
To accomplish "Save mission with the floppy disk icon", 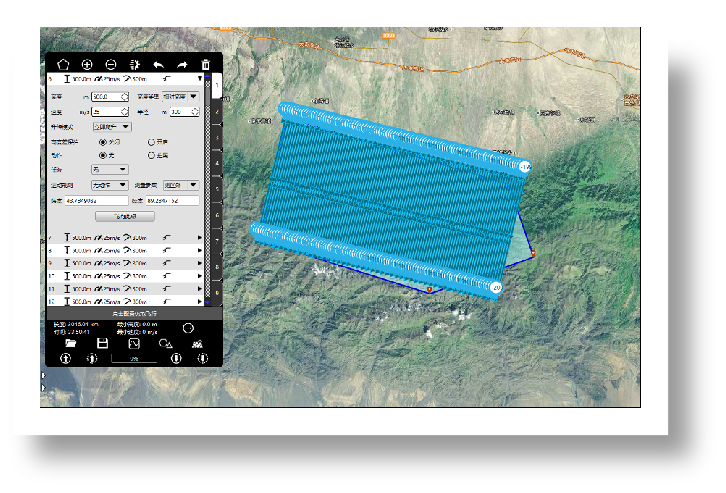I will point(102,343).
